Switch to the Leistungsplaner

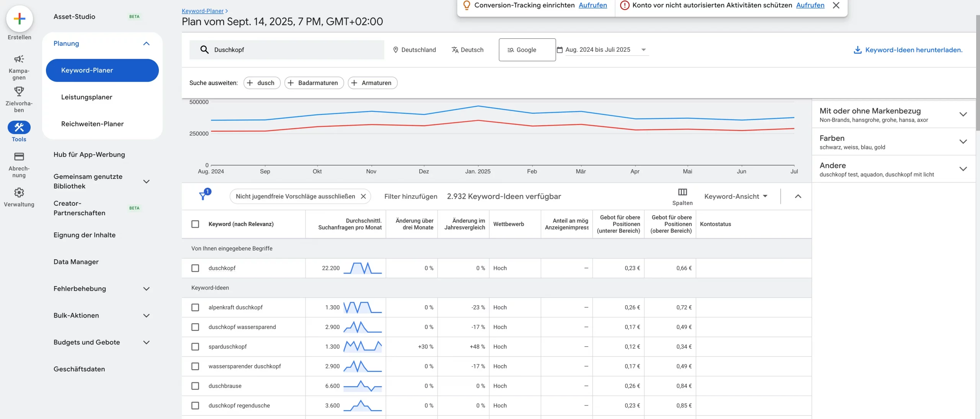[87, 97]
